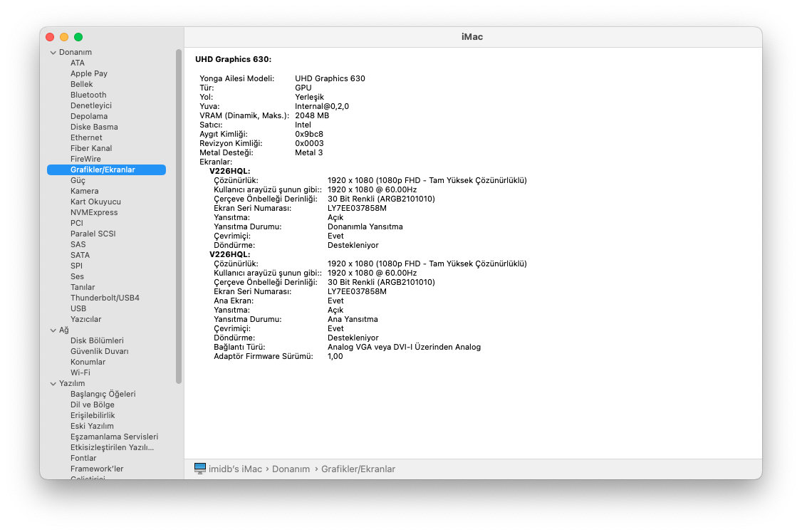Click the green zoom window button

tap(78, 37)
